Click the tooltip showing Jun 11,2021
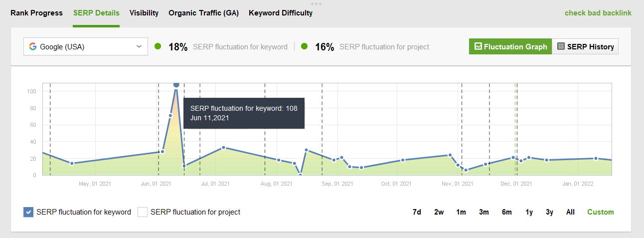Viewport: 644px width, 238px height. pos(244,113)
